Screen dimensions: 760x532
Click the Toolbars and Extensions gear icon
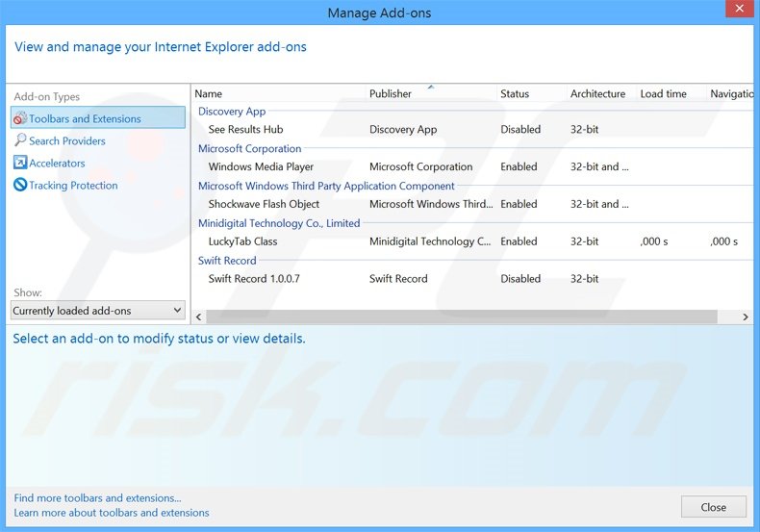20,118
